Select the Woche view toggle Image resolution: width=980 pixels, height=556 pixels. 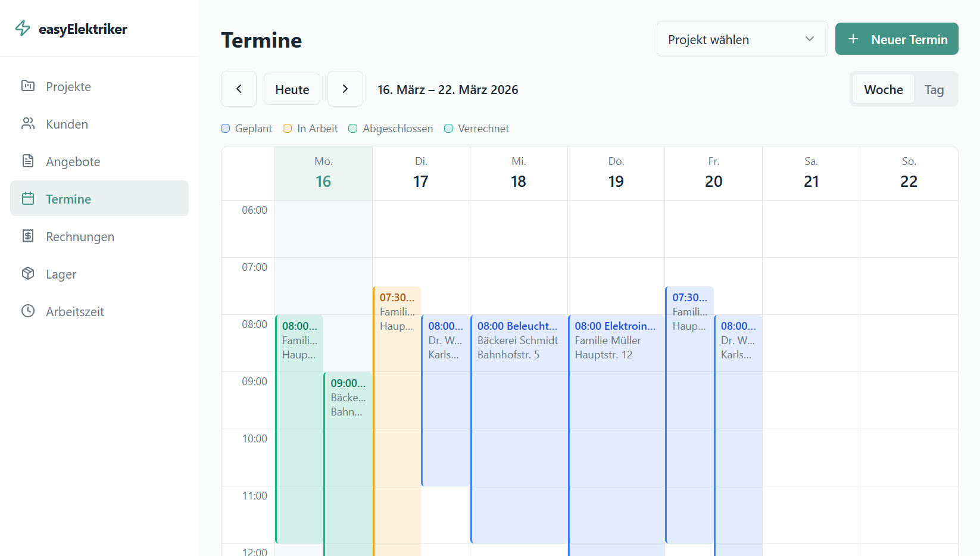[x=883, y=89]
